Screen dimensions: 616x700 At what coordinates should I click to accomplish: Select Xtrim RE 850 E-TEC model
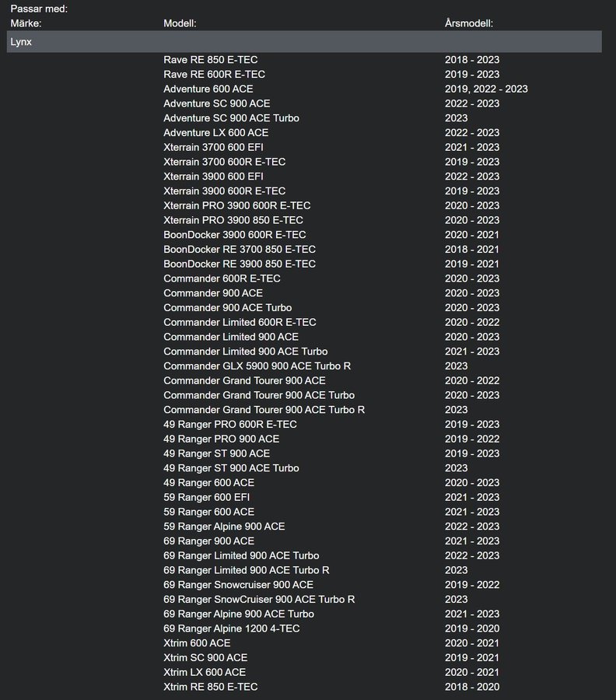point(210,687)
